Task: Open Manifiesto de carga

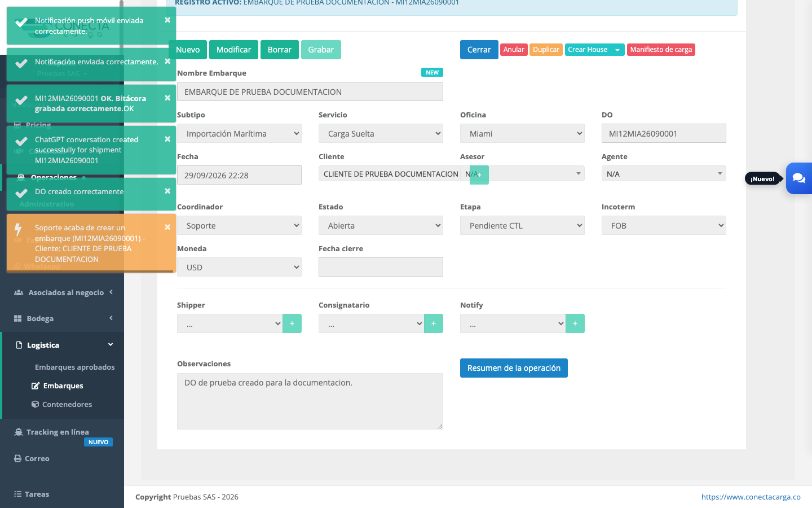Action: (661, 50)
